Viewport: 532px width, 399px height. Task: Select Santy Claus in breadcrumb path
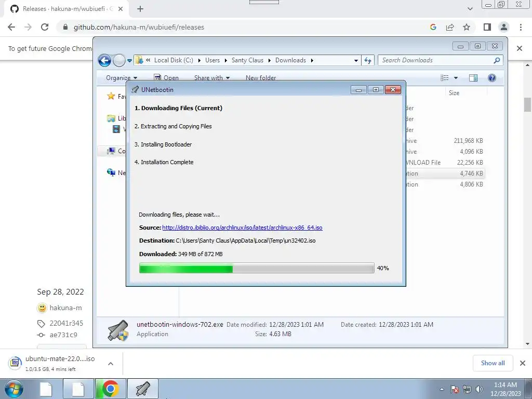(247, 60)
